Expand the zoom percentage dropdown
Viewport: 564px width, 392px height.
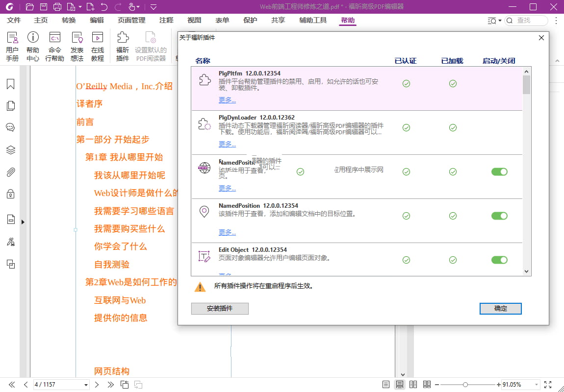pyautogui.click(x=537, y=385)
